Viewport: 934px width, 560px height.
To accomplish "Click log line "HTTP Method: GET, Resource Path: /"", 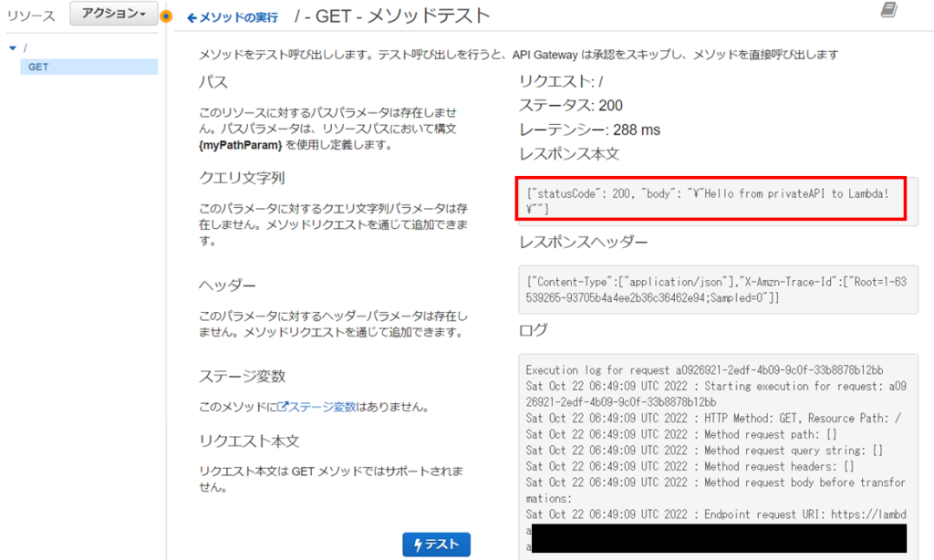I will pyautogui.click(x=803, y=419).
